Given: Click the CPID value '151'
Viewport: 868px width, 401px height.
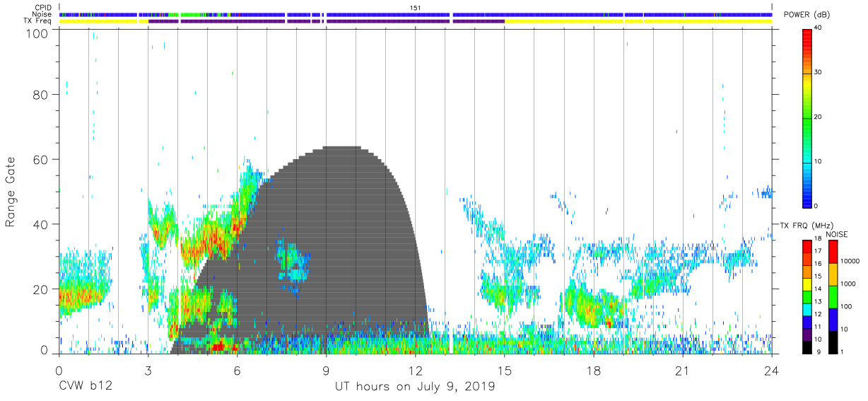Looking at the screenshot, I should (x=416, y=8).
